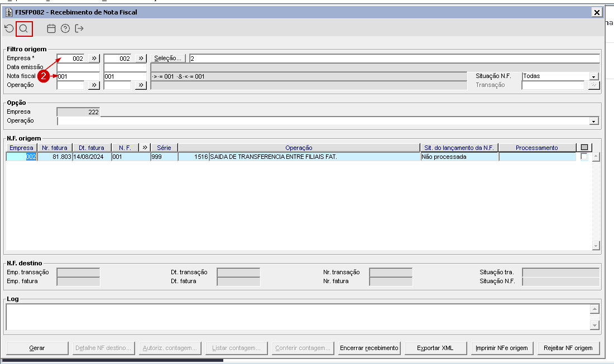Click second Data emissão input field
The height and width of the screenshot is (364, 614).
click(125, 67)
